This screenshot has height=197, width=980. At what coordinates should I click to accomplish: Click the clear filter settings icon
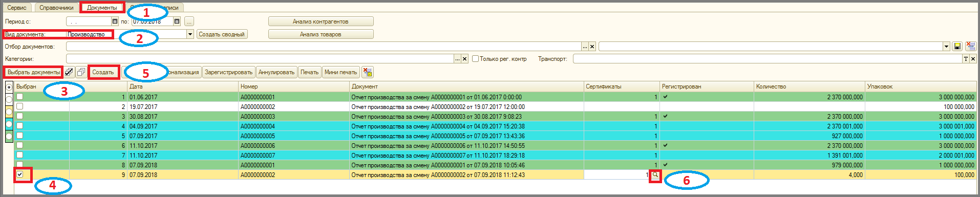point(970,47)
